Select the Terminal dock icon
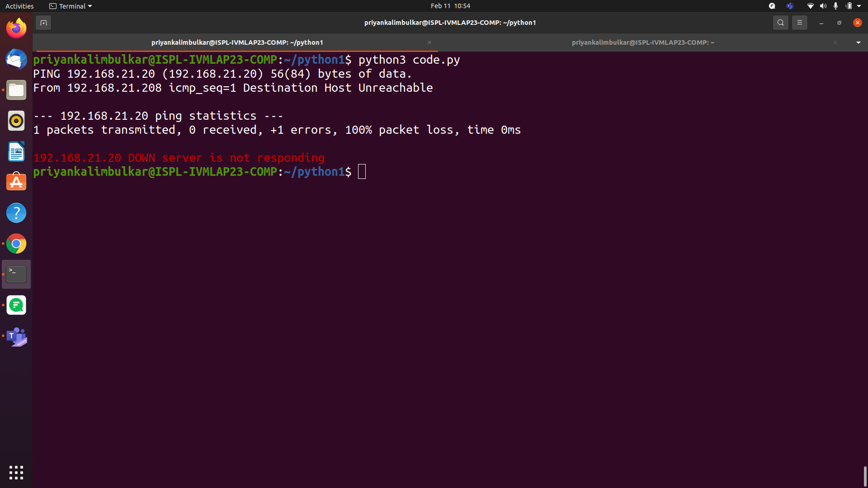This screenshot has height=488, width=868. click(x=16, y=274)
